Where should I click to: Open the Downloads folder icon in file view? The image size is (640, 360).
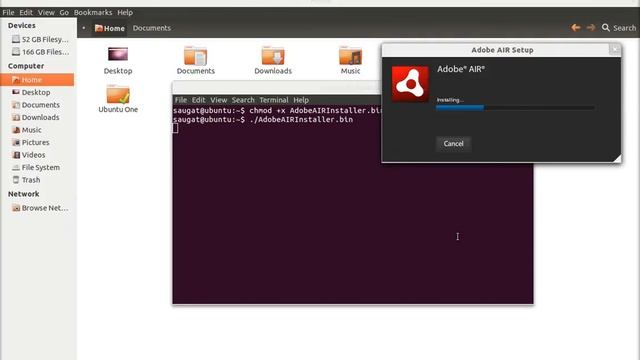click(273, 56)
